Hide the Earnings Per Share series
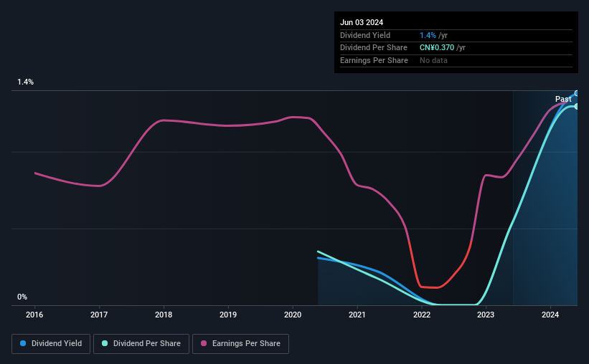The height and width of the screenshot is (364, 589). click(x=240, y=344)
